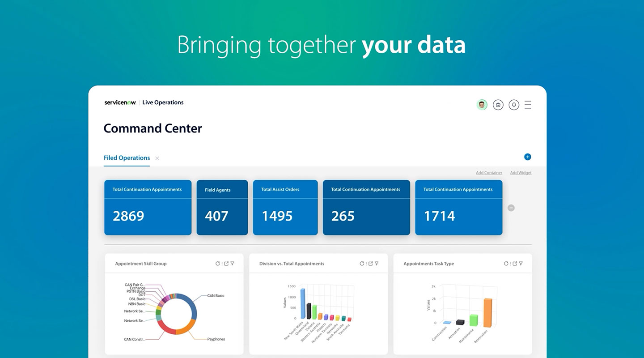The image size is (644, 358).
Task: Filter the Appointment Skill Group chart
Action: coord(232,264)
